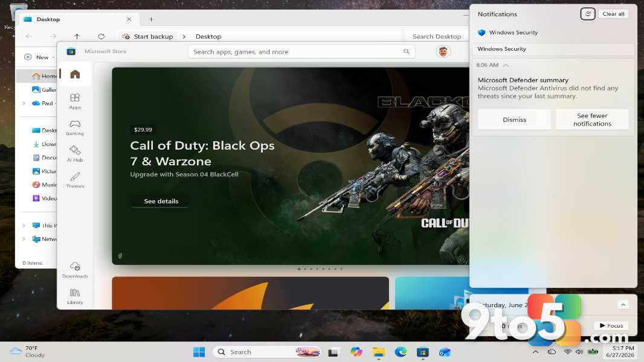Start a Focus session

tap(611, 326)
